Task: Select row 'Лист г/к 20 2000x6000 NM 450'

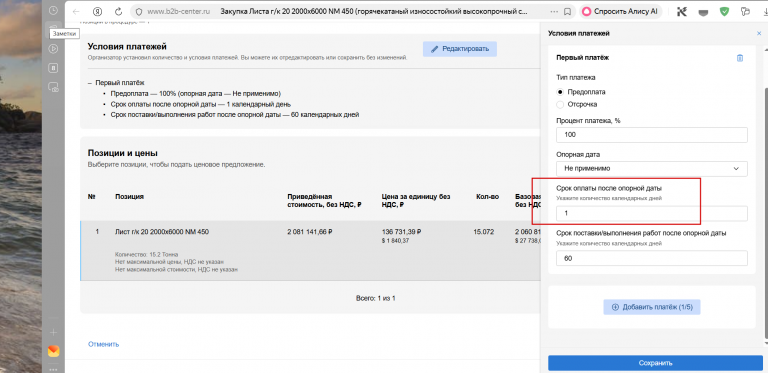Action: (x=311, y=251)
